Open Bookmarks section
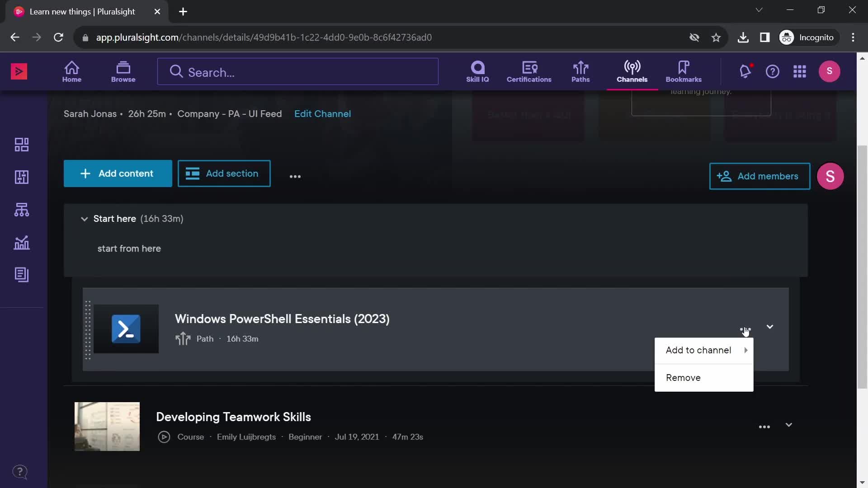This screenshot has height=488, width=868. [x=684, y=71]
